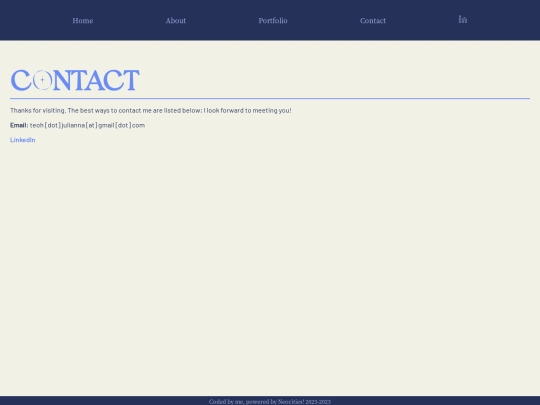Click the 'Coded by me' footer text

pos(270,402)
